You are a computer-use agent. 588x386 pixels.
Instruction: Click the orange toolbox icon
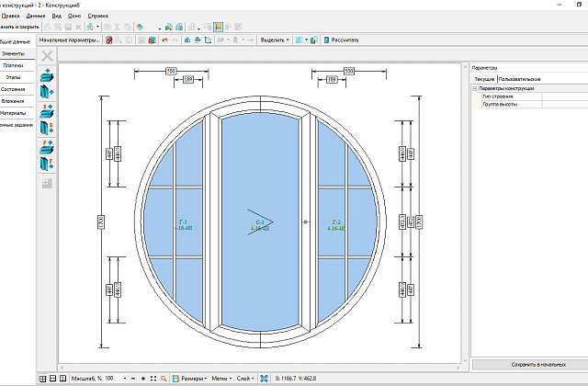pyautogui.click(x=152, y=40)
